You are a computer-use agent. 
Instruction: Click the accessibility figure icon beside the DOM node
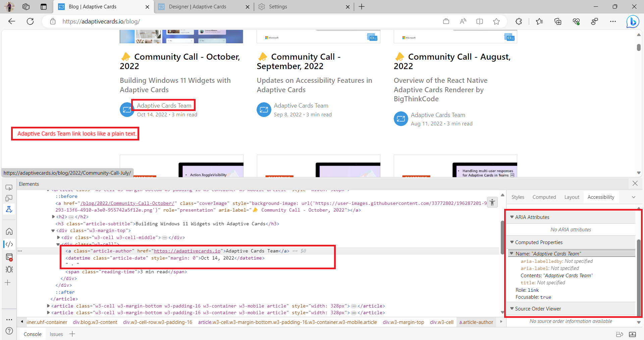492,203
